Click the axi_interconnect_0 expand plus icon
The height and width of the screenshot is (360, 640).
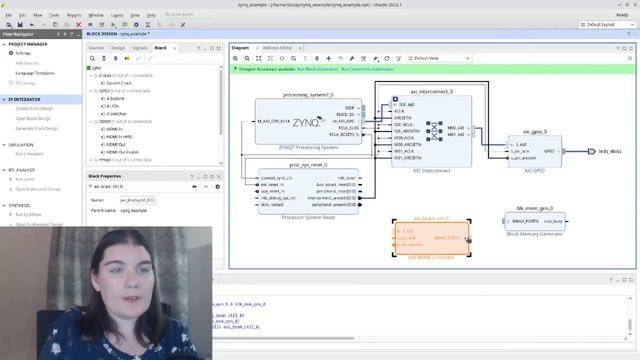pos(395,99)
